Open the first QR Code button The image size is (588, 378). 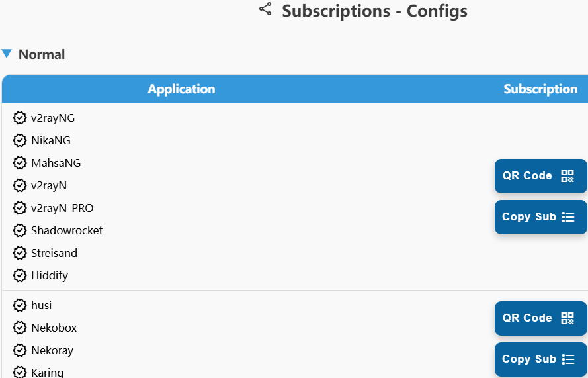click(x=540, y=176)
